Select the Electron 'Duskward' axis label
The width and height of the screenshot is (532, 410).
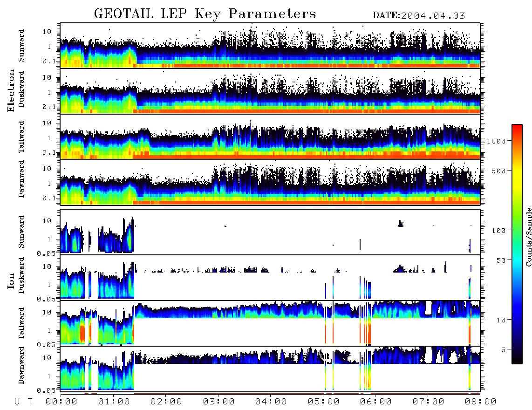coord(21,89)
